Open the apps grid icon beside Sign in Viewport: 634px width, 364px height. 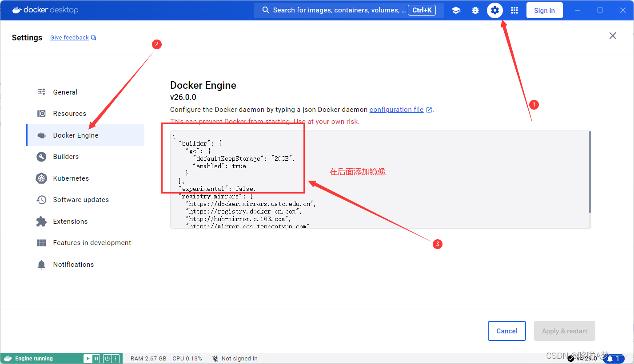[514, 10]
